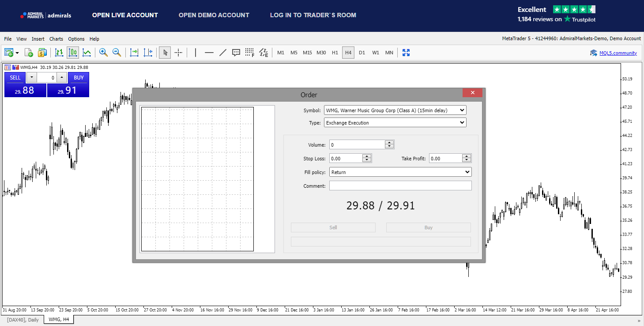Screen dimensions: 644x326
Task: Open New Order via dollar coin icon
Action: click(x=42, y=53)
